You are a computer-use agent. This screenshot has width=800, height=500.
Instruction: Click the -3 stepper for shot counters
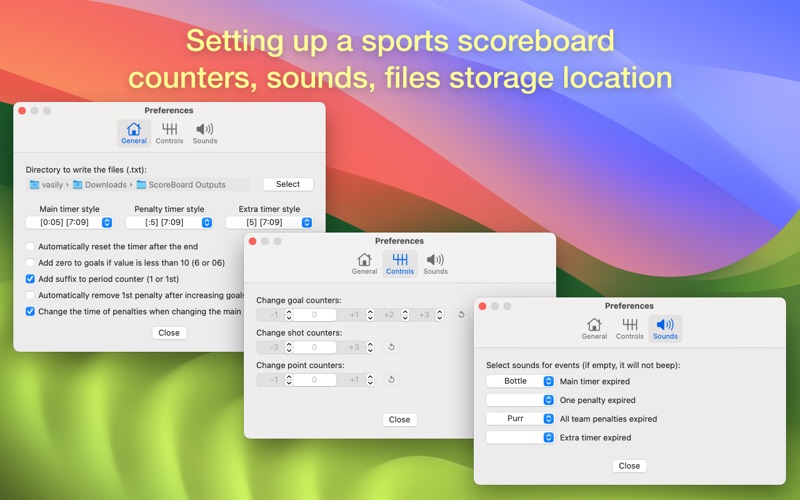pyautogui.click(x=289, y=347)
